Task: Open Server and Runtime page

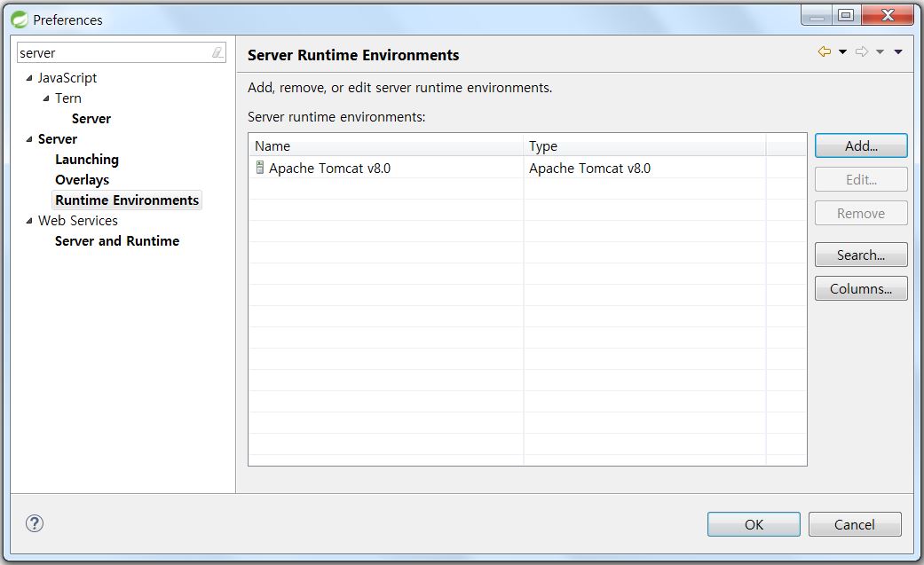Action: click(x=116, y=241)
